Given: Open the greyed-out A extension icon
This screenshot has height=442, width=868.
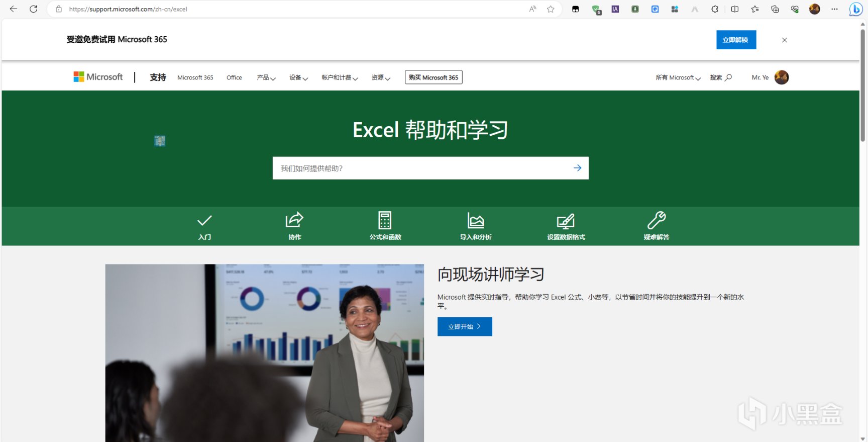Looking at the screenshot, I should point(695,9).
